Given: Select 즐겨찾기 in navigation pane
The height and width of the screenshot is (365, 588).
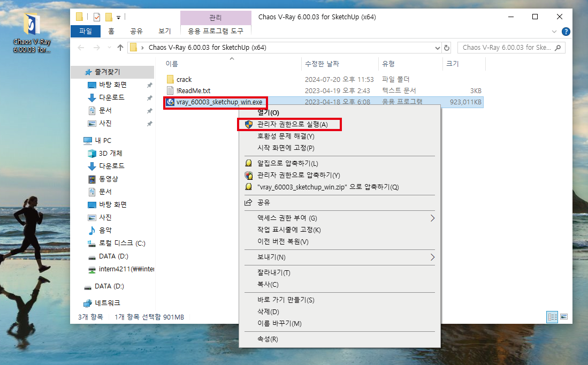Looking at the screenshot, I should (x=107, y=72).
